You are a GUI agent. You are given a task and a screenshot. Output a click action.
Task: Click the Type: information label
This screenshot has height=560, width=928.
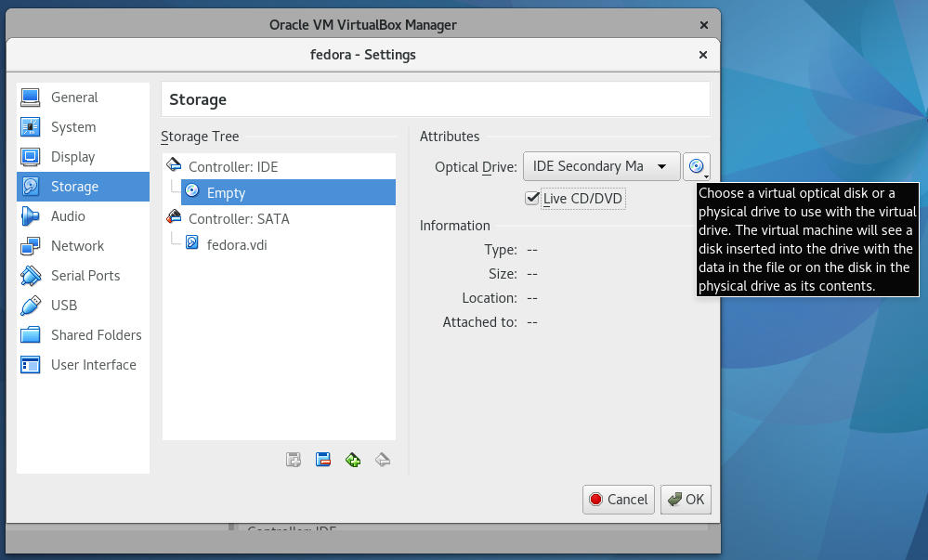pos(501,250)
